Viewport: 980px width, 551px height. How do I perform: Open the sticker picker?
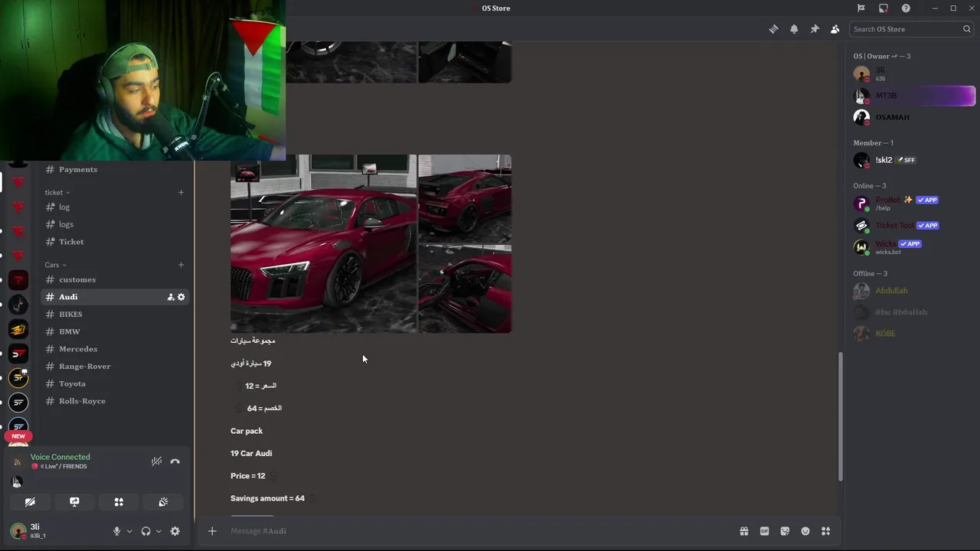785,531
